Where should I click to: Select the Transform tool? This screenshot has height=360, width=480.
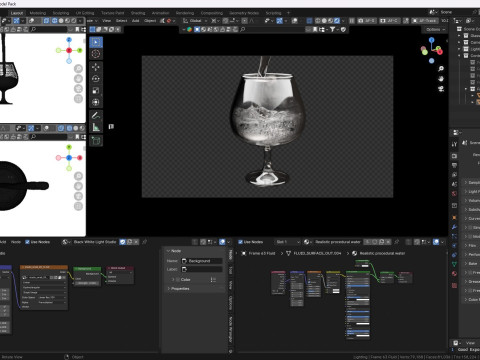(96, 102)
